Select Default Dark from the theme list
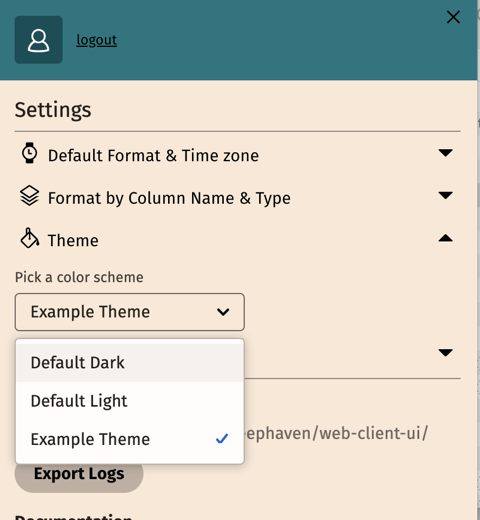 pyautogui.click(x=130, y=362)
